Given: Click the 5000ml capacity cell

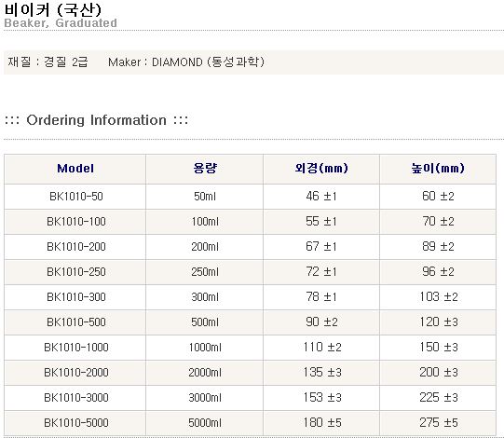Looking at the screenshot, I should pyautogui.click(x=205, y=423).
